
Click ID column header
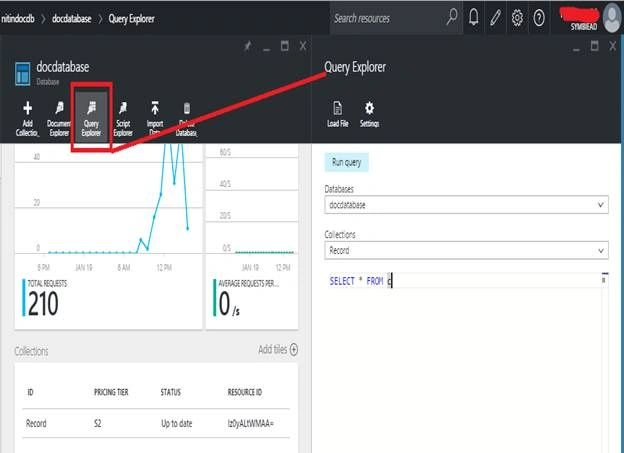click(x=30, y=392)
